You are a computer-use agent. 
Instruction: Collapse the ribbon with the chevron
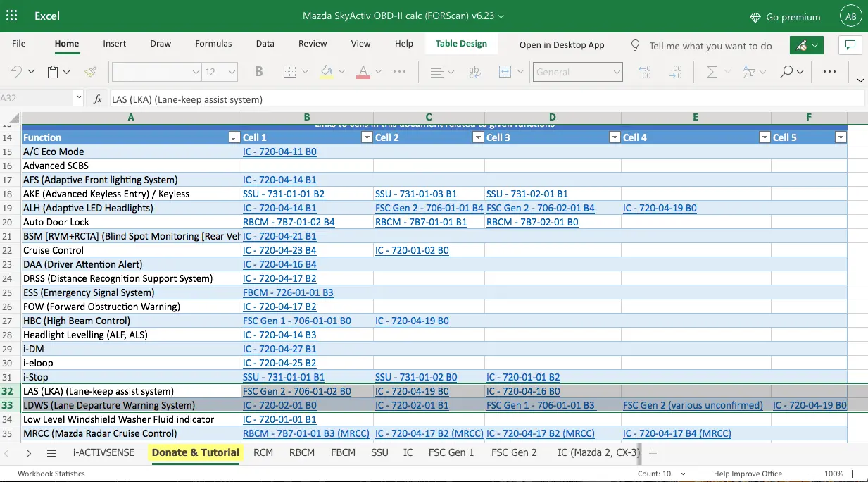861,79
